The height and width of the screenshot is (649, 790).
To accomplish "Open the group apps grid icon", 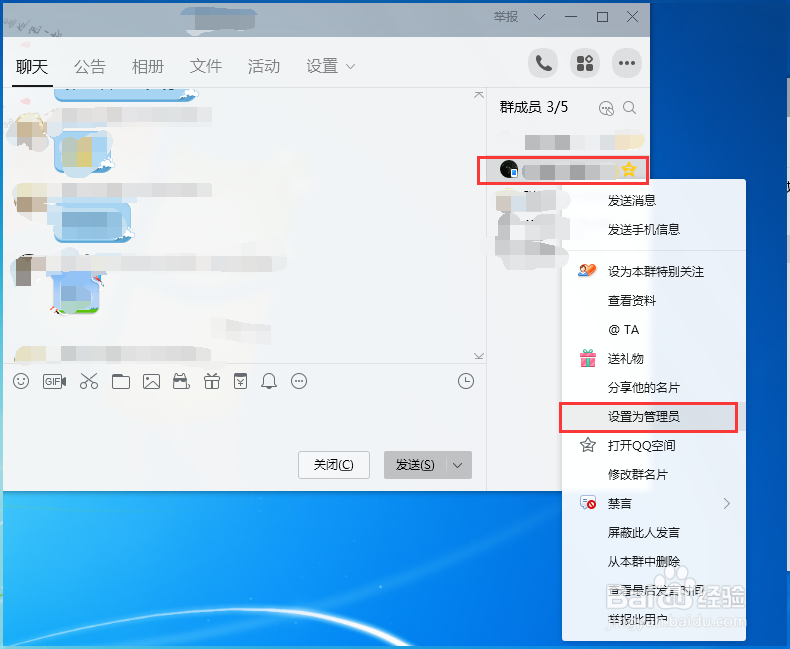I will pos(584,63).
